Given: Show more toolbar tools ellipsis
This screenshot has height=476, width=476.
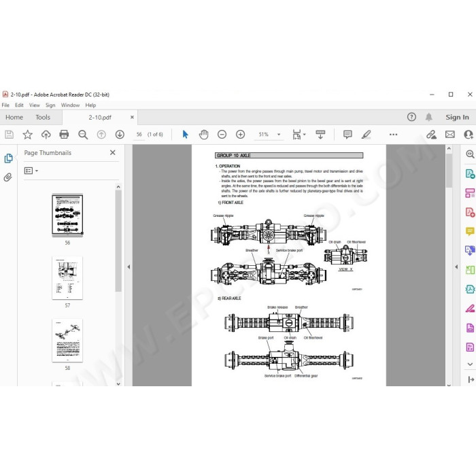Looking at the screenshot, I should click(x=394, y=135).
